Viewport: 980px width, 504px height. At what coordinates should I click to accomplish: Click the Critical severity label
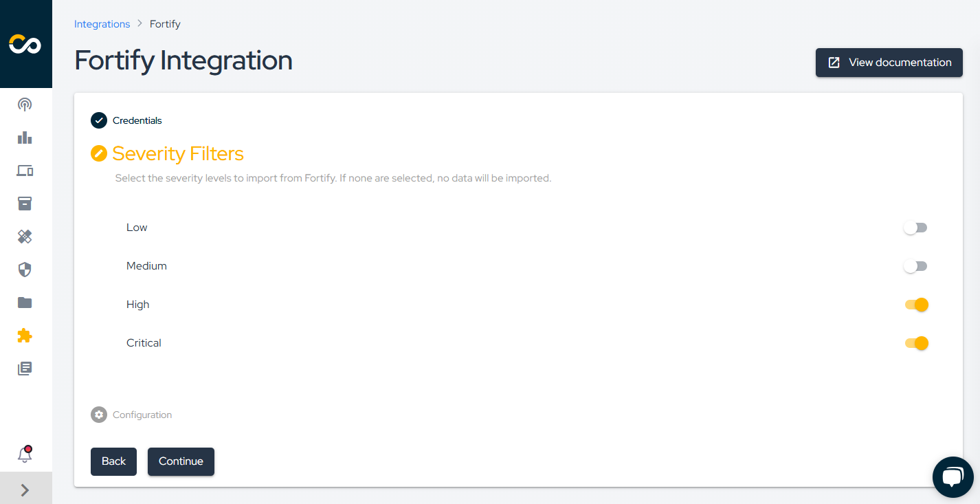(x=144, y=343)
